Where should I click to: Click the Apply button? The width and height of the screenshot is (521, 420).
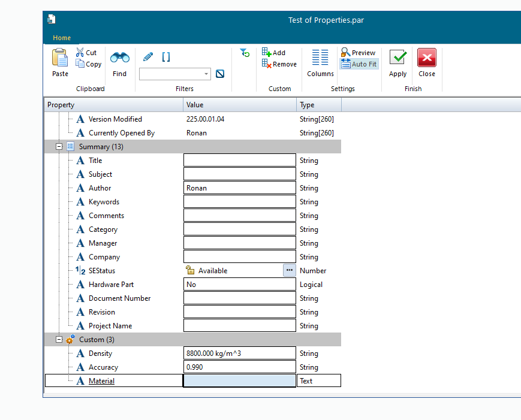(x=398, y=63)
